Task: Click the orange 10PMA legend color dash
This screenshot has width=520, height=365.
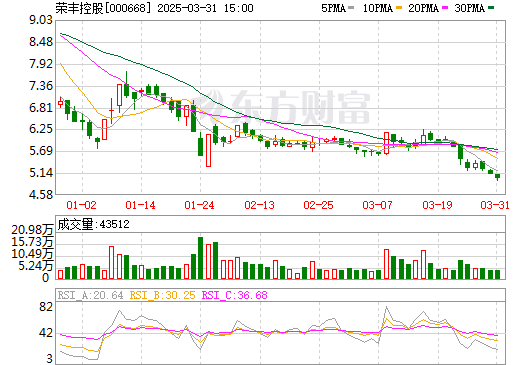Action: click(399, 8)
